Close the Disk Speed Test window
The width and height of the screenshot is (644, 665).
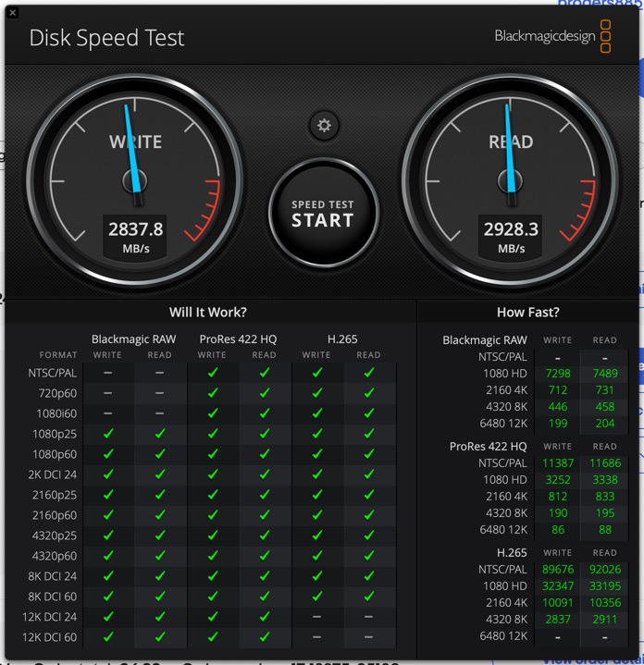13,13
